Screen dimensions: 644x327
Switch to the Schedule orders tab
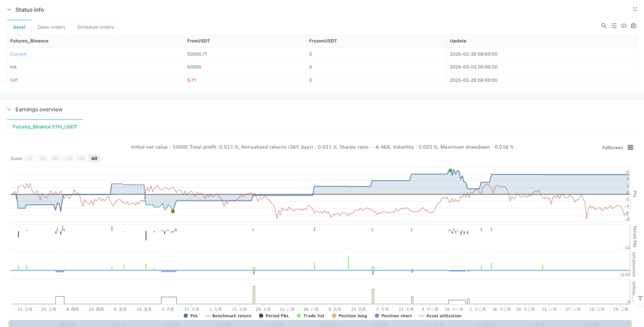point(95,27)
